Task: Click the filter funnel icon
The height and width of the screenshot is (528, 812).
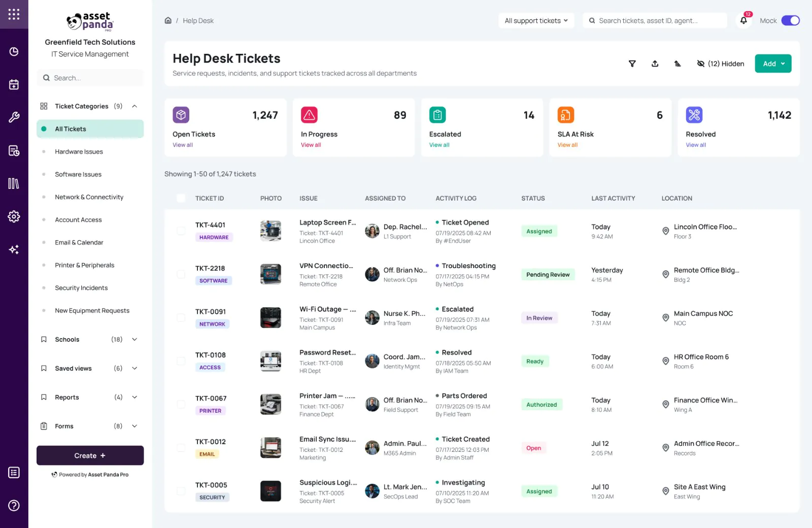Action: click(632, 63)
